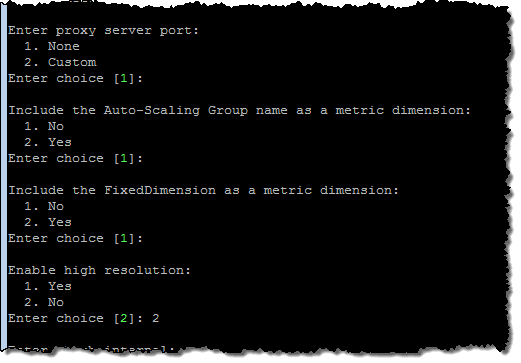This screenshot has width=521, height=363.
Task: Click the typed '2' after the last prompt
Action: click(x=155, y=318)
